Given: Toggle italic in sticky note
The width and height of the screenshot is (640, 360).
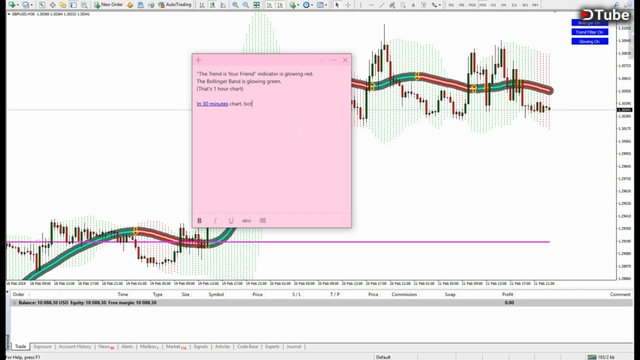Looking at the screenshot, I should click(x=215, y=220).
